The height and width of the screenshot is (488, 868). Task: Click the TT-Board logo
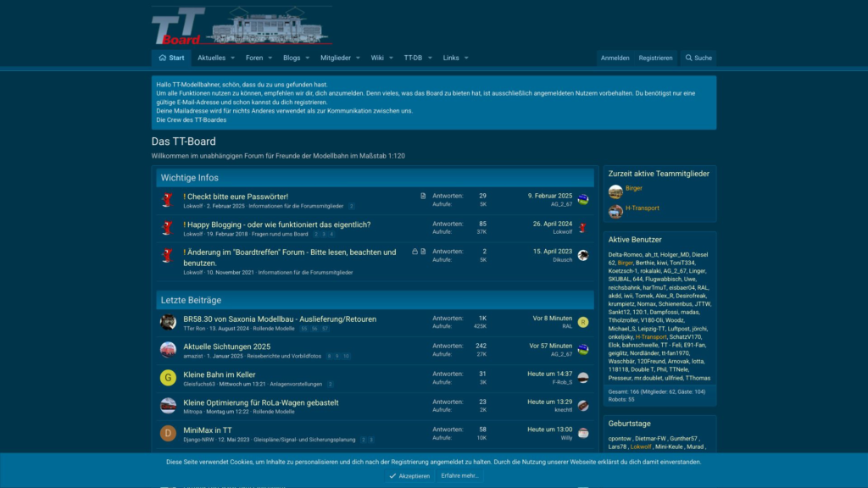click(242, 25)
